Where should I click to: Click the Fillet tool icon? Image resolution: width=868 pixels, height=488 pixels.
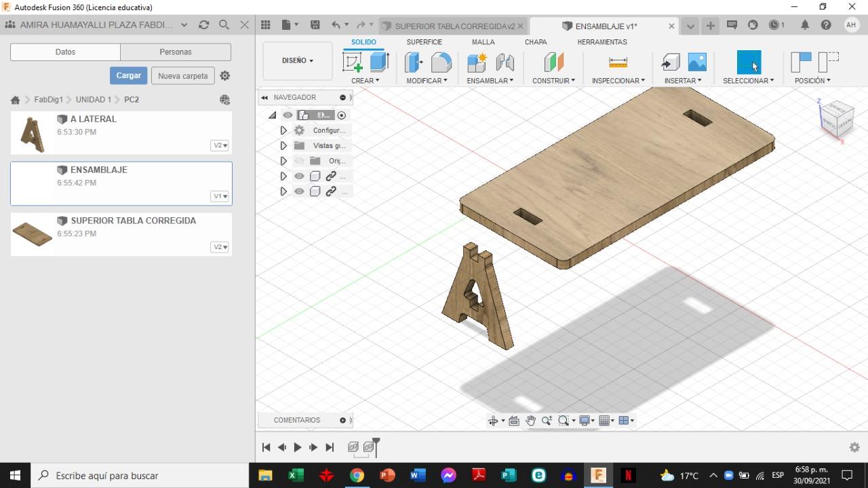[x=441, y=62]
